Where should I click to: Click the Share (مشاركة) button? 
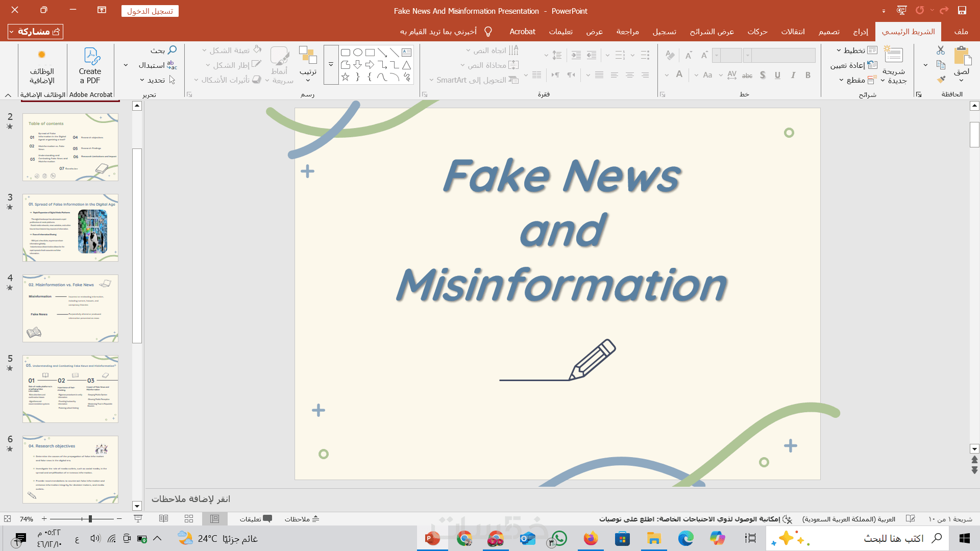coord(36,32)
